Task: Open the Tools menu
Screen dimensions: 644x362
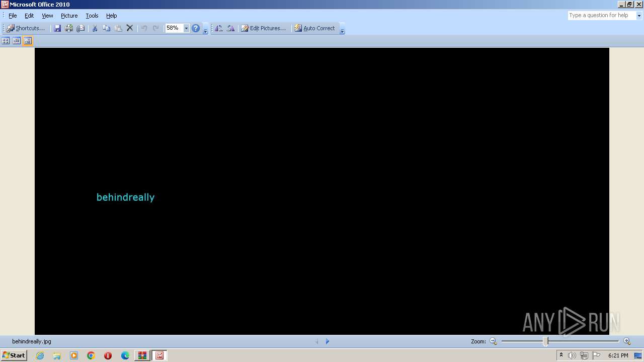Action: tap(92, 16)
